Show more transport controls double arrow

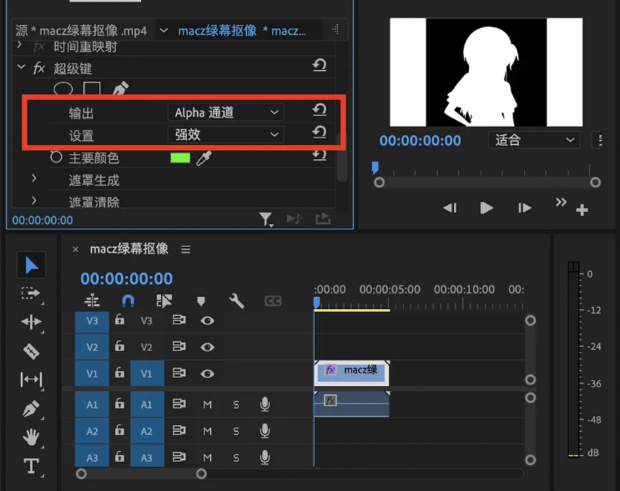point(561,202)
